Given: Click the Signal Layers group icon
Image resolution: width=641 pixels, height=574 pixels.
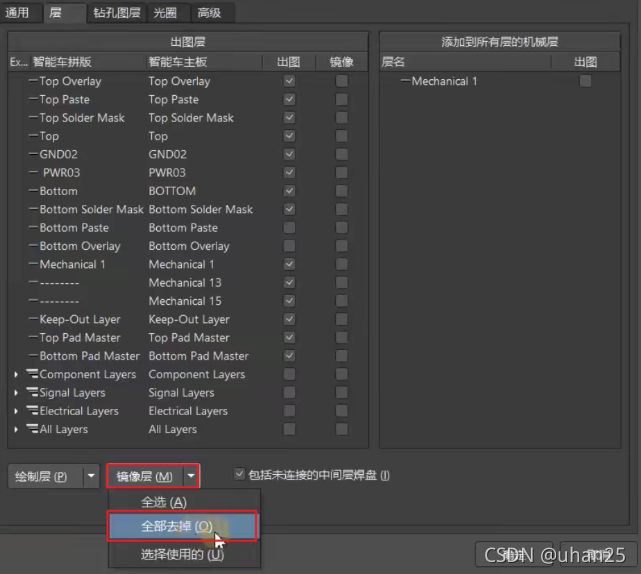Looking at the screenshot, I should tap(32, 392).
